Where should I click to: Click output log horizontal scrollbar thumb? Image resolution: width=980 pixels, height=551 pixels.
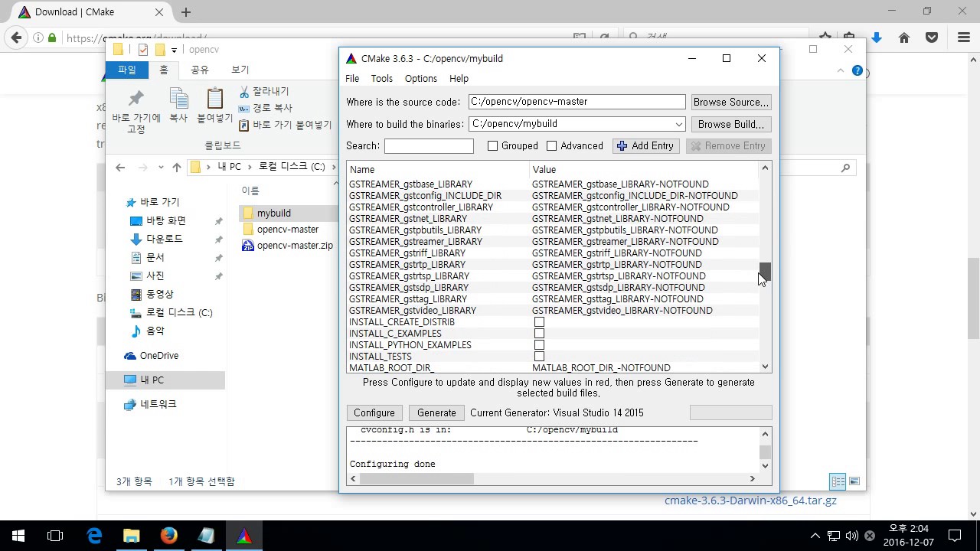[416, 478]
